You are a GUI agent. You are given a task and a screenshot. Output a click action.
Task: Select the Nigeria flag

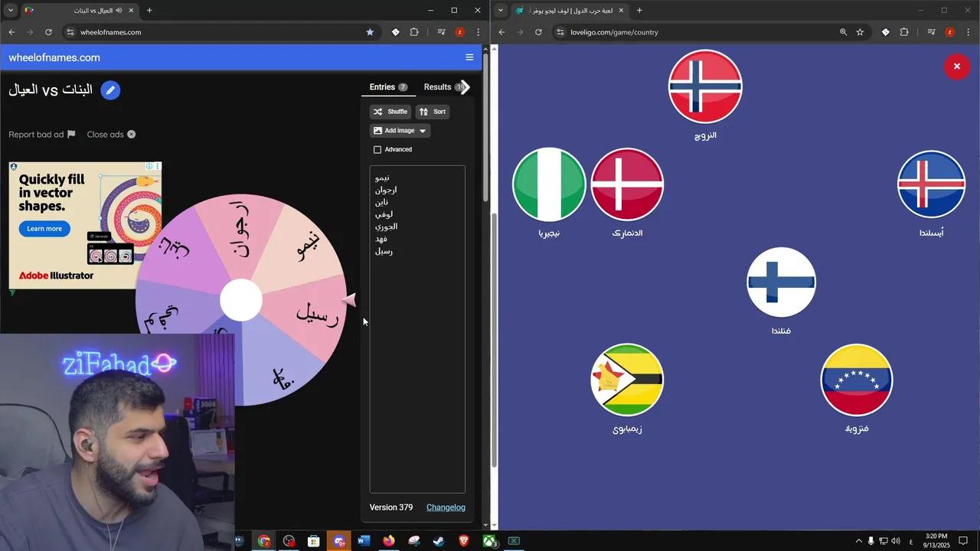click(x=549, y=185)
